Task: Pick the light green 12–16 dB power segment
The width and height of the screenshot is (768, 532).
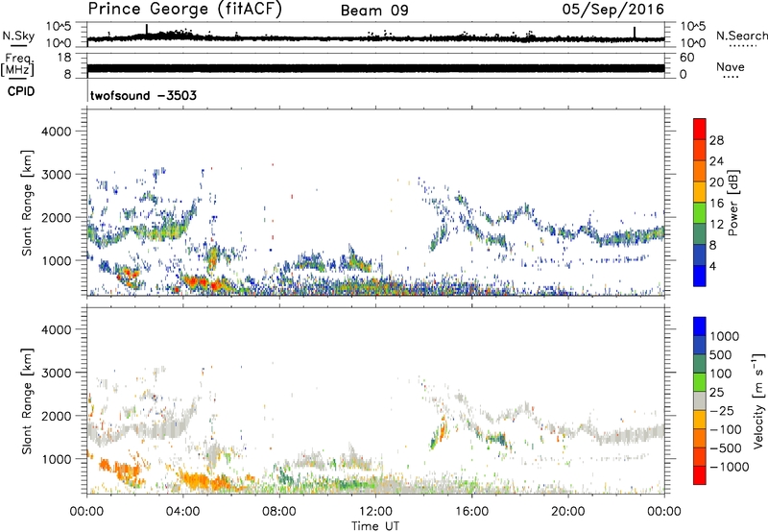Action: coord(700,213)
